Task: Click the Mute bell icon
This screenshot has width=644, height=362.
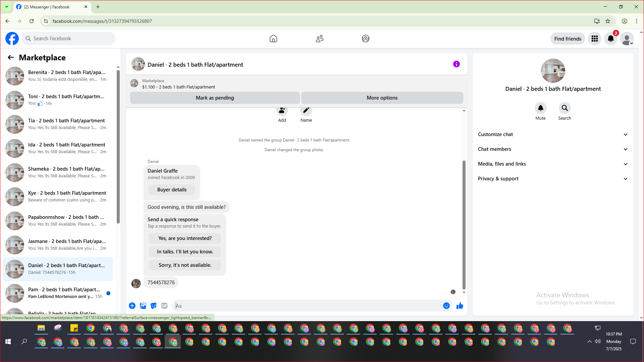Action: (x=540, y=108)
